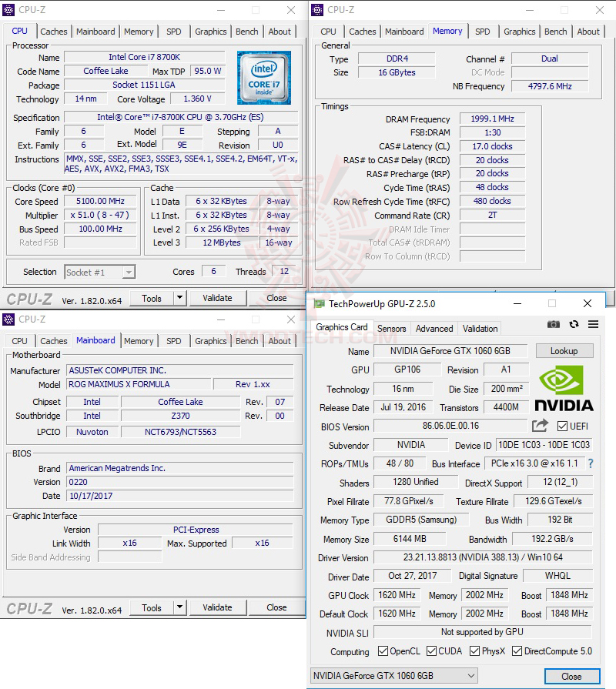Click the Bandwidth value 192.2 GB/s
Screen dimensions: 616x689
(552, 539)
